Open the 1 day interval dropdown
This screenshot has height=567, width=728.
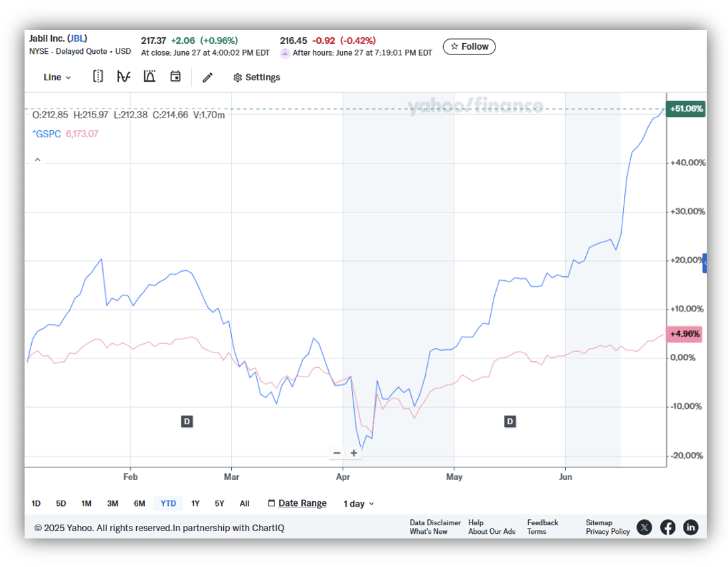click(x=359, y=503)
